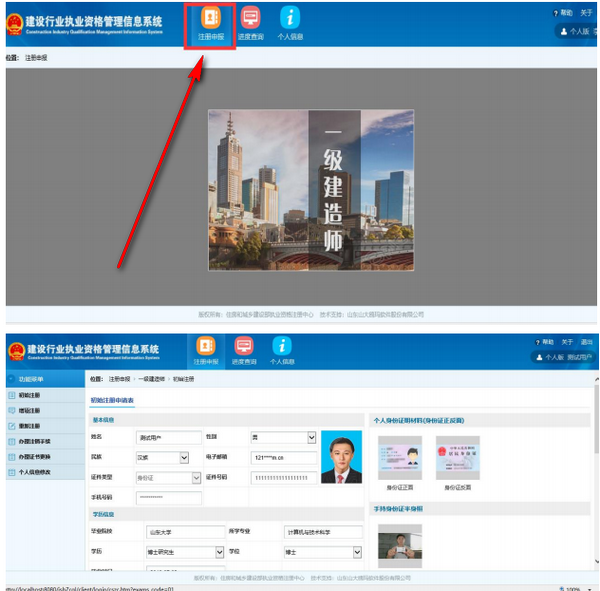Expand the 证件类型 dropdown
600x591 pixels.
(x=195, y=478)
